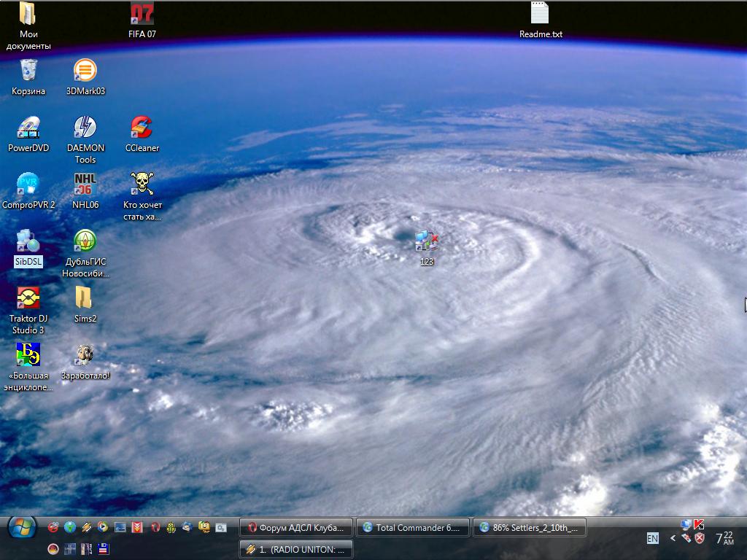Select the Readme.txt file on desktop

540,15
